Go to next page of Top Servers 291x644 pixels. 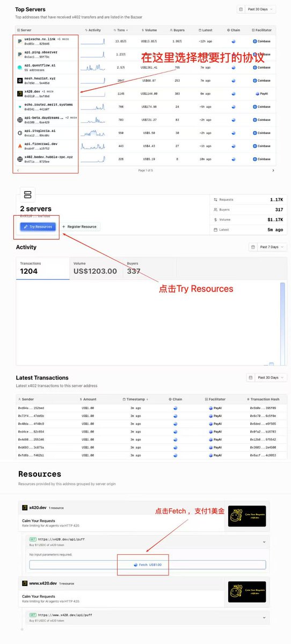(273, 170)
